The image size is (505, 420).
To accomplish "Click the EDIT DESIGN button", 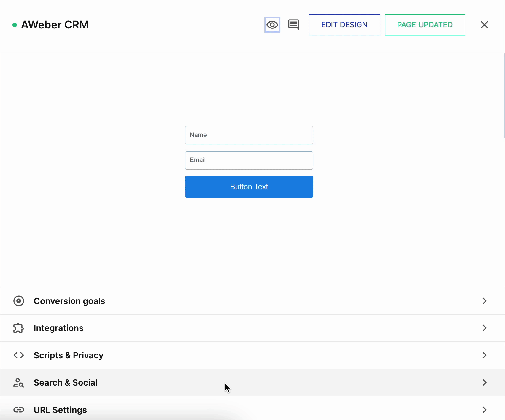I will [344, 25].
